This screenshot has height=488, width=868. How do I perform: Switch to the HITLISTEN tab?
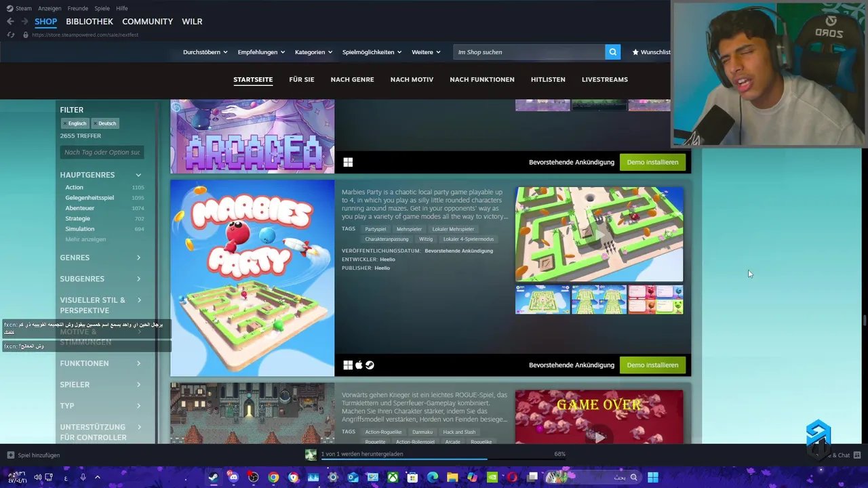(548, 79)
